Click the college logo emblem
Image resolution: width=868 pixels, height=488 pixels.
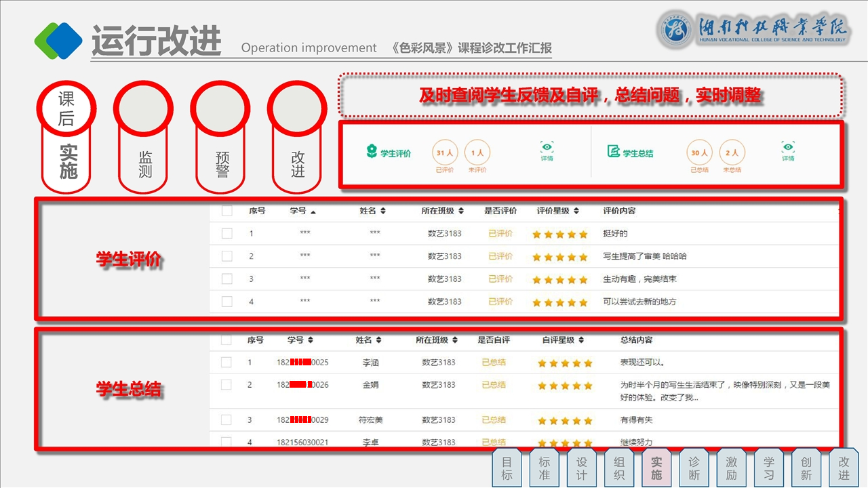[675, 31]
